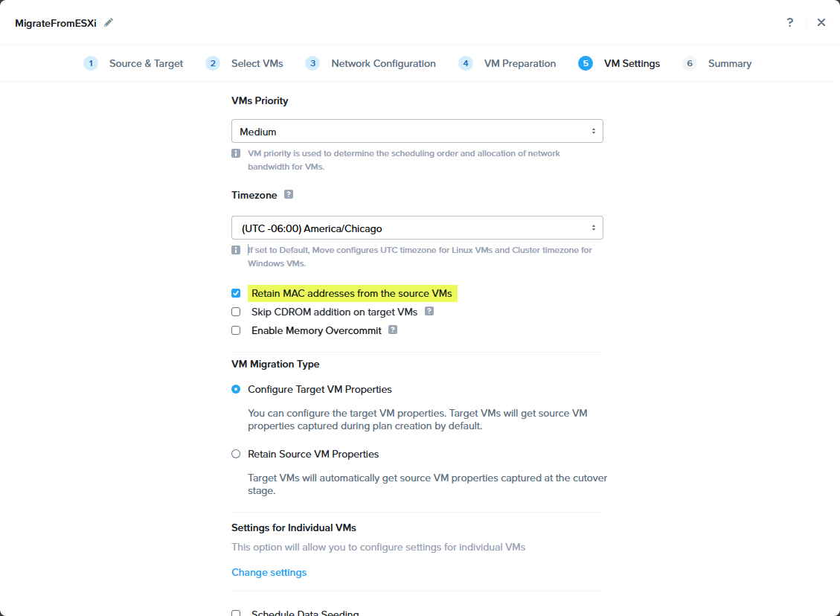Enable Skip CDROM addition on target VMs
This screenshot has height=616, width=840.
(236, 312)
